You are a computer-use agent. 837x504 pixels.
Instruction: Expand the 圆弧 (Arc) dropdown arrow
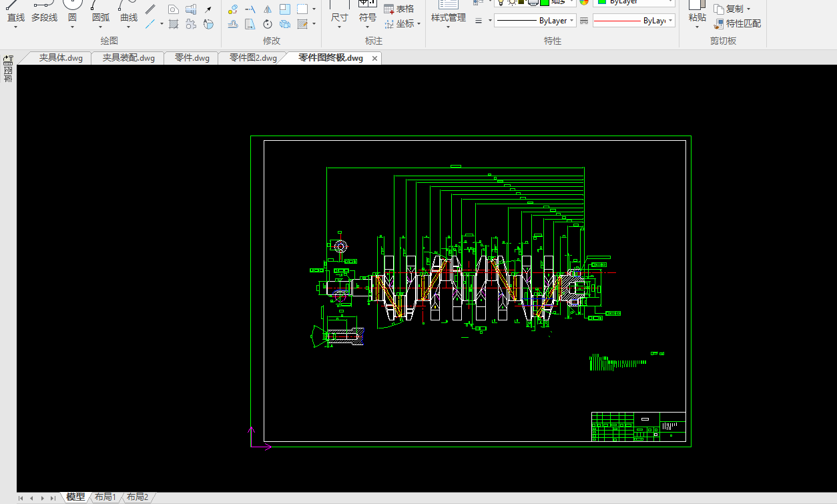[x=101, y=27]
